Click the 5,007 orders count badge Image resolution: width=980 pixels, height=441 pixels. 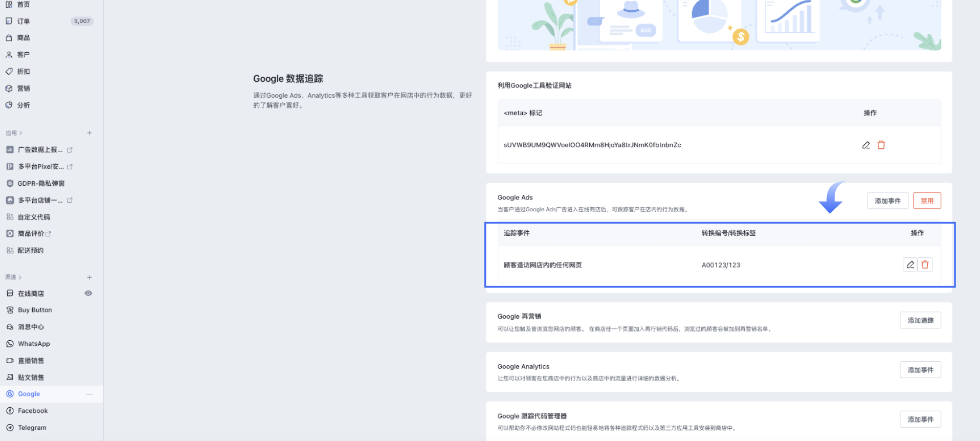pos(82,21)
